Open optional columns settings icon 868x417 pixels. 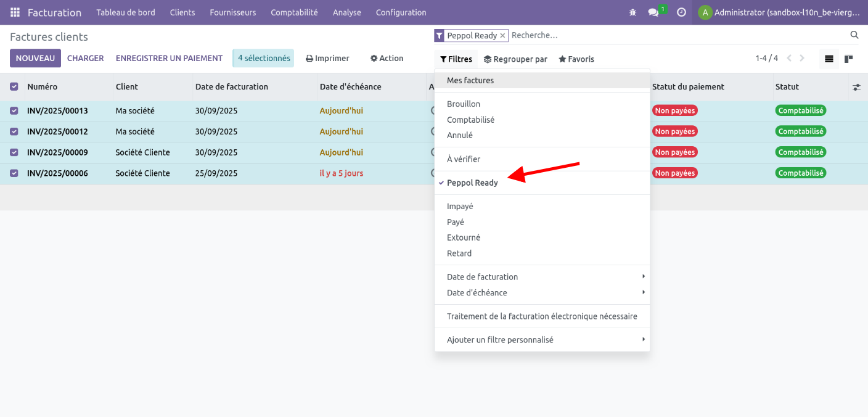tap(856, 88)
